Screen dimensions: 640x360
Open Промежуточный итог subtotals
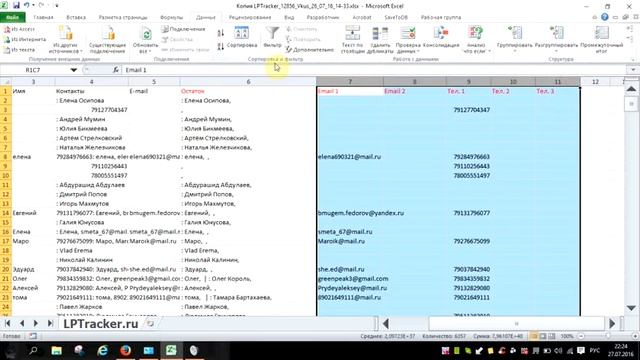[x=602, y=40]
